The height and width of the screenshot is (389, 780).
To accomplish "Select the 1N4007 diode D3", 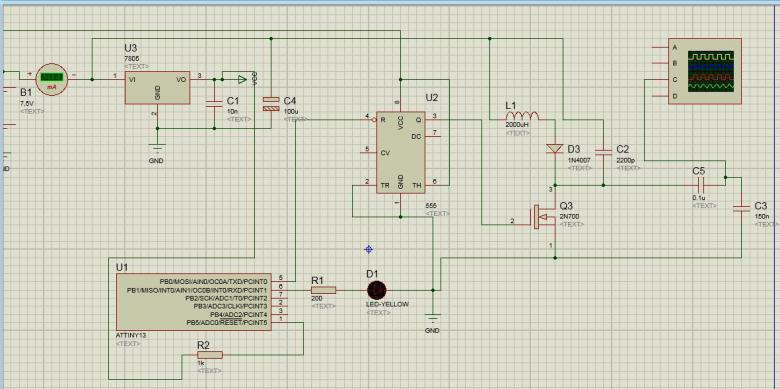I will coord(554,149).
